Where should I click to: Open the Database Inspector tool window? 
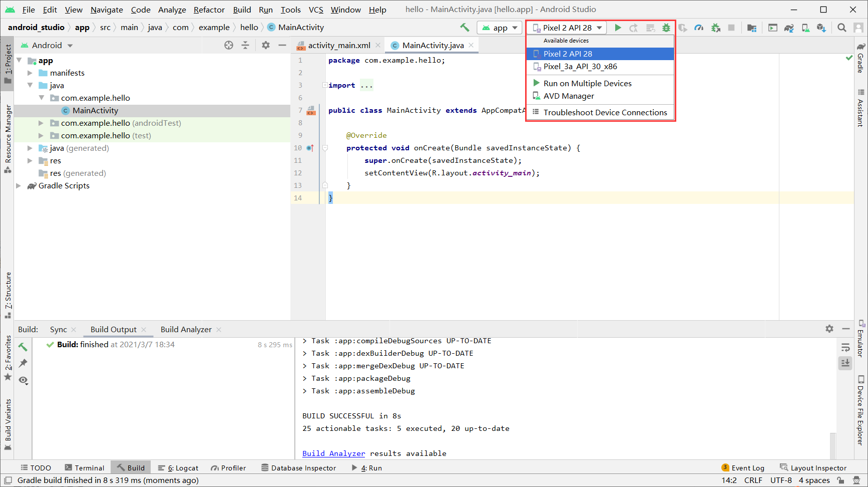(298, 468)
